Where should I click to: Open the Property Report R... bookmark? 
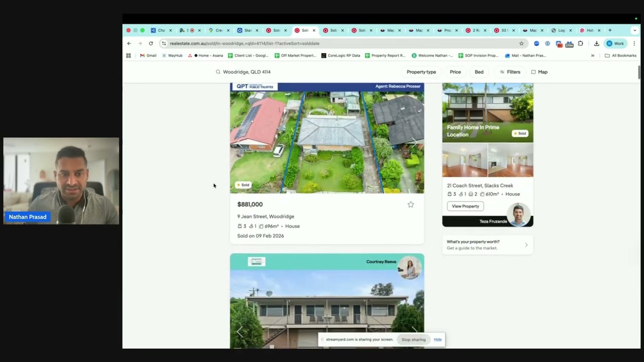point(385,55)
